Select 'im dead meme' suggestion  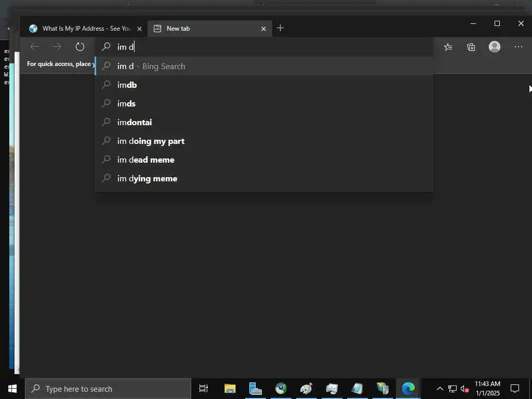[263, 159]
